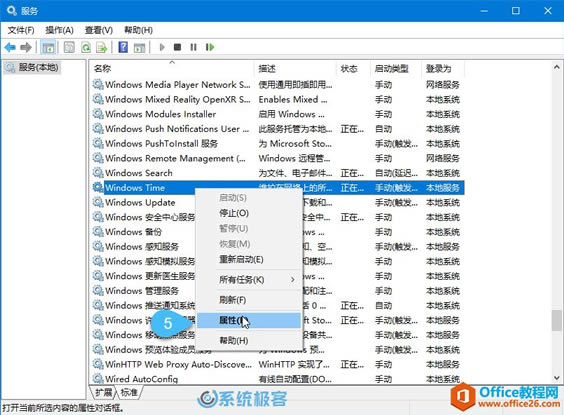Select the Windows Update service
Screen dimensions: 564x415
pyautogui.click(x=140, y=202)
